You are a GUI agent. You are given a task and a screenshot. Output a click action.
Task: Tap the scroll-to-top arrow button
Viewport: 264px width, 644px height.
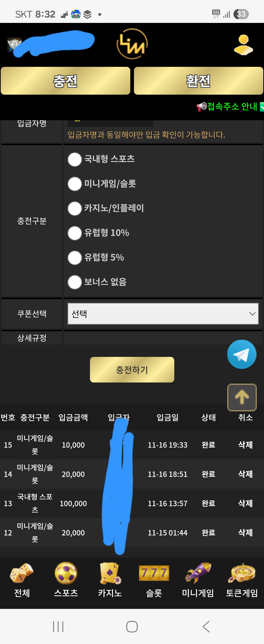pyautogui.click(x=242, y=397)
